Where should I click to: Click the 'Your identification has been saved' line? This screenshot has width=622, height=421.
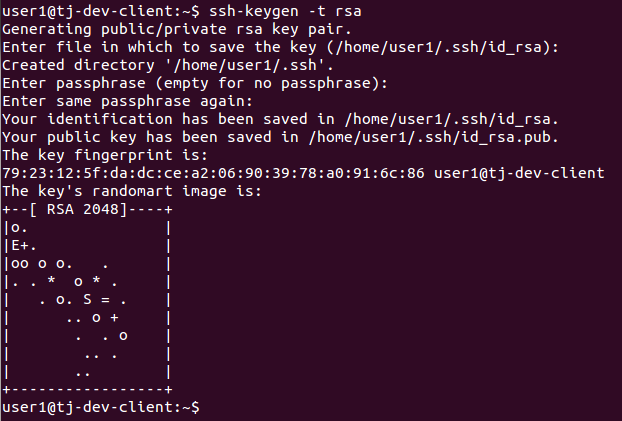pos(280,119)
